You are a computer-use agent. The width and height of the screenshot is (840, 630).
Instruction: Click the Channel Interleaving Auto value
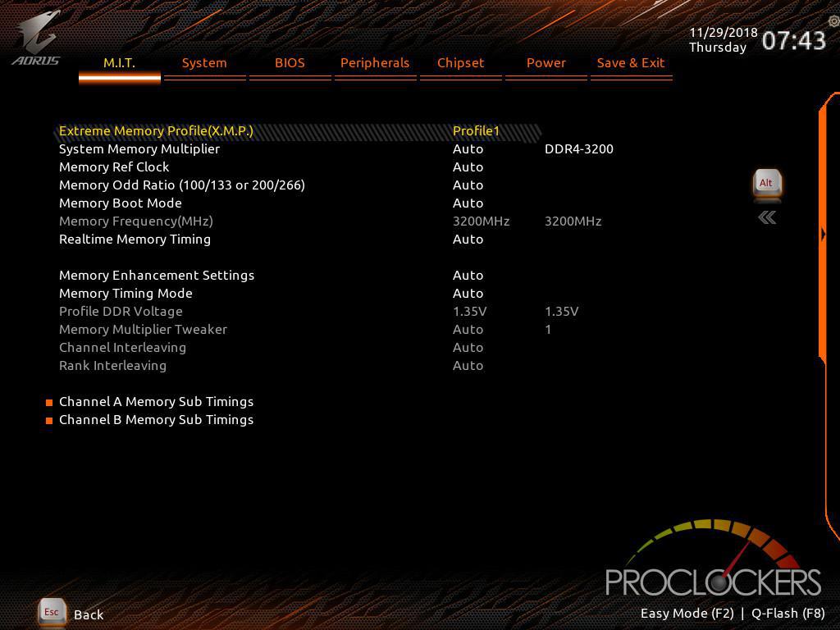point(468,348)
